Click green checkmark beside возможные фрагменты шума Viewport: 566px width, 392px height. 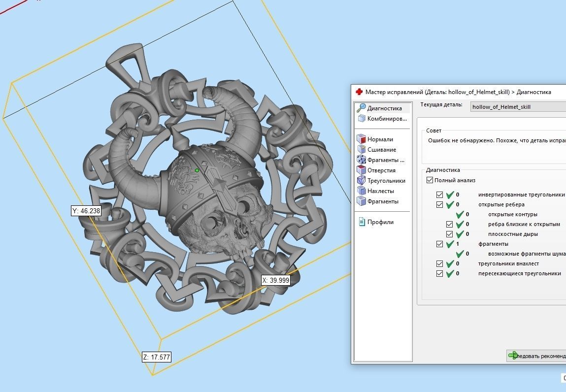(x=460, y=254)
